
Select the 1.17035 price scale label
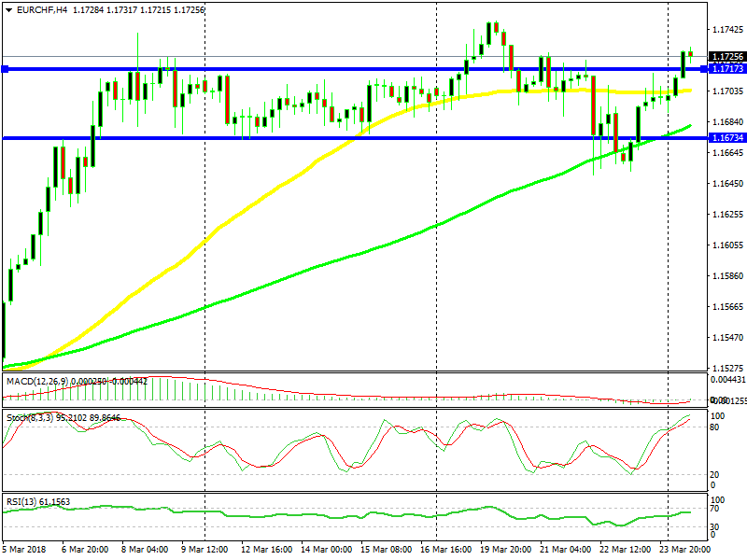(727, 91)
